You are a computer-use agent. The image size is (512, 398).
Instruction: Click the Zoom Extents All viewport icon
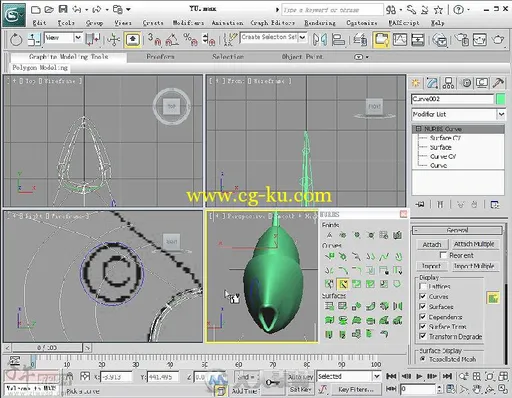click(502, 376)
